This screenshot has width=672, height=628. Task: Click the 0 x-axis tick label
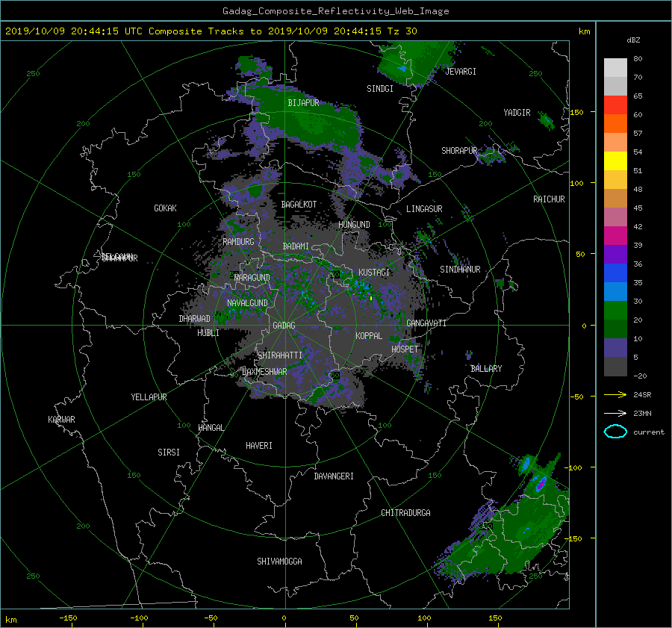pos(284,618)
